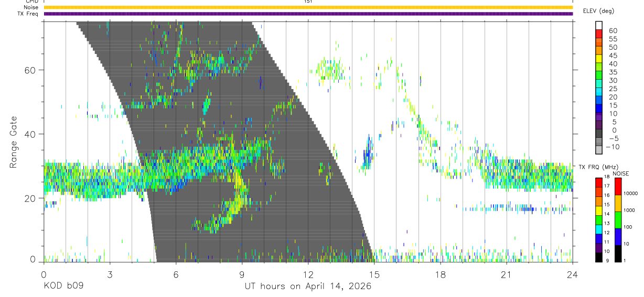Click the ELEV colorbar value '−10'
644x297 pixels.
tap(612, 147)
